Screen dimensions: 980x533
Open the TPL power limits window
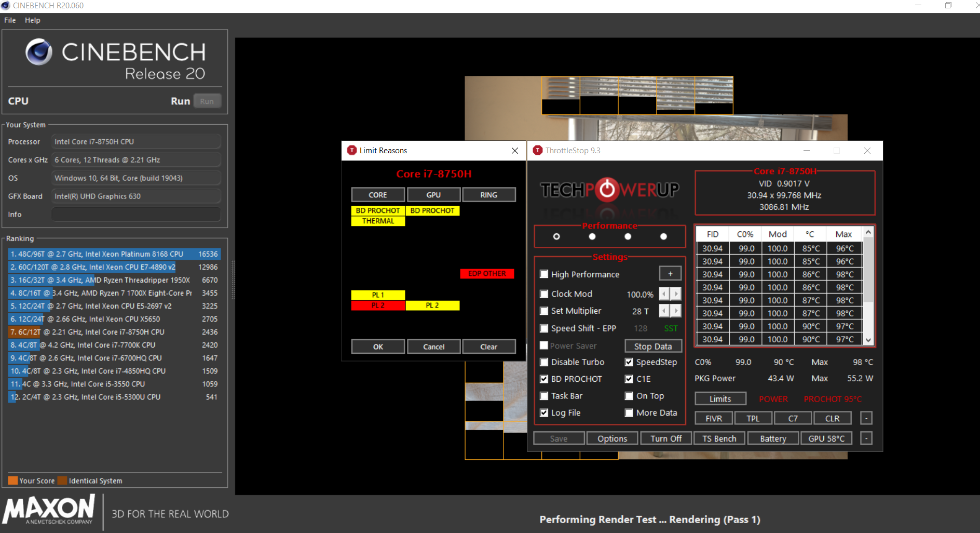753,418
